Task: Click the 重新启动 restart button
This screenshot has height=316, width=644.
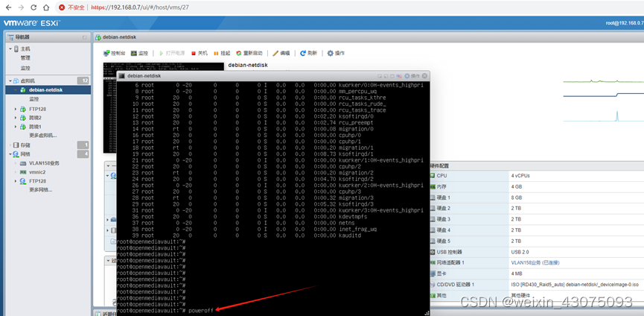Action: tap(249, 53)
